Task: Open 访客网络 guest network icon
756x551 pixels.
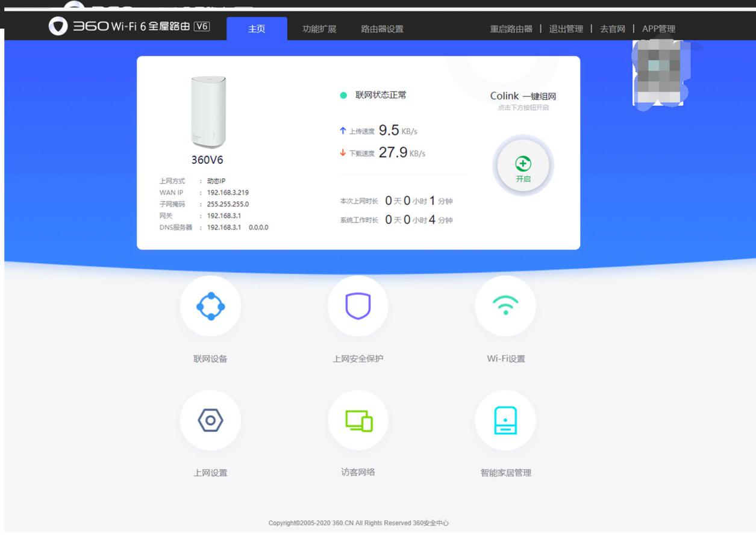Action: pyautogui.click(x=358, y=420)
